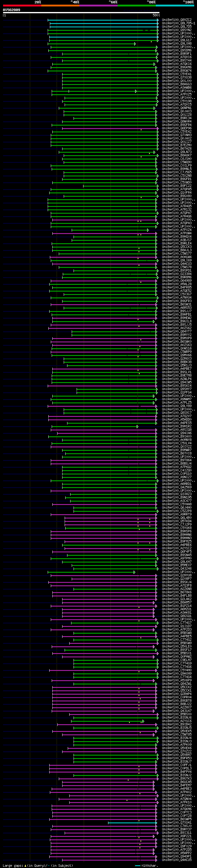
Task: Click label UniRef100_Q9FX29
Action: [x=177, y=846]
